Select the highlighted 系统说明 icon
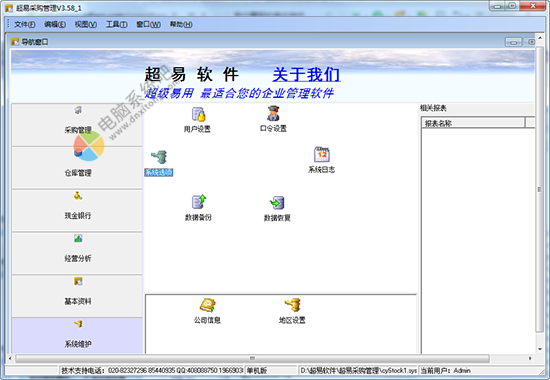The image size is (550, 380). 159,163
